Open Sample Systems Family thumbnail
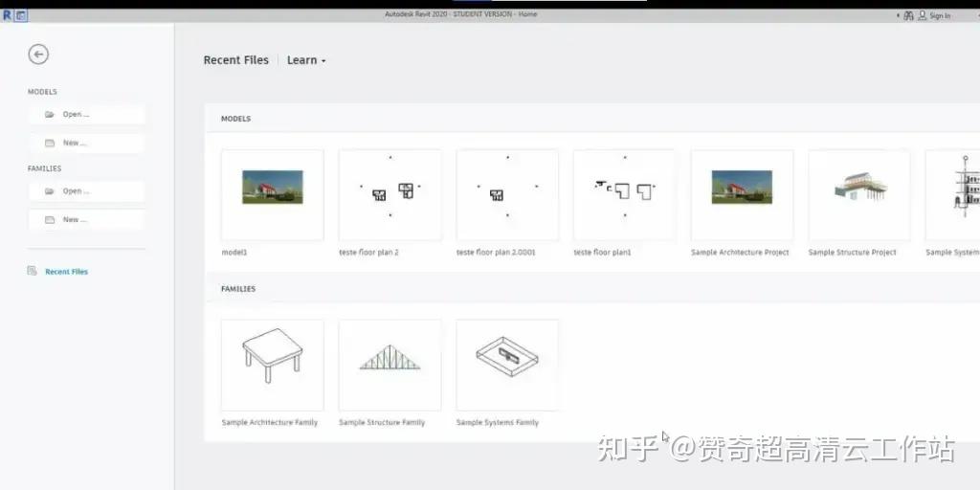This screenshot has width=980, height=490. pyautogui.click(x=507, y=365)
